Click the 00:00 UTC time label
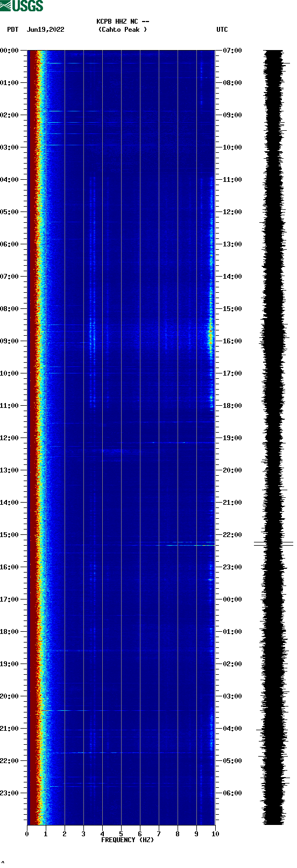Viewport: 297px width, 868px height. [232, 599]
